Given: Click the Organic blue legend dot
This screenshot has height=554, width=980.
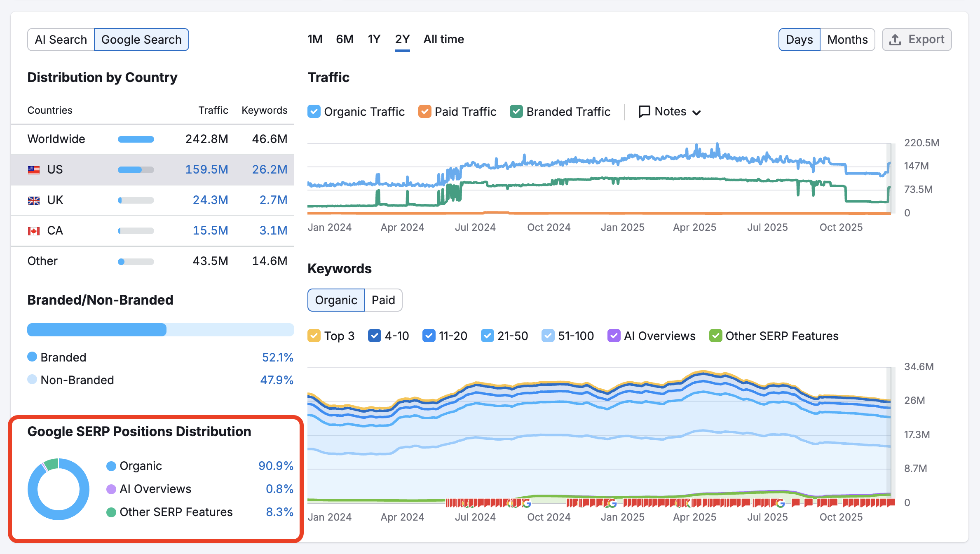Looking at the screenshot, I should (110, 466).
